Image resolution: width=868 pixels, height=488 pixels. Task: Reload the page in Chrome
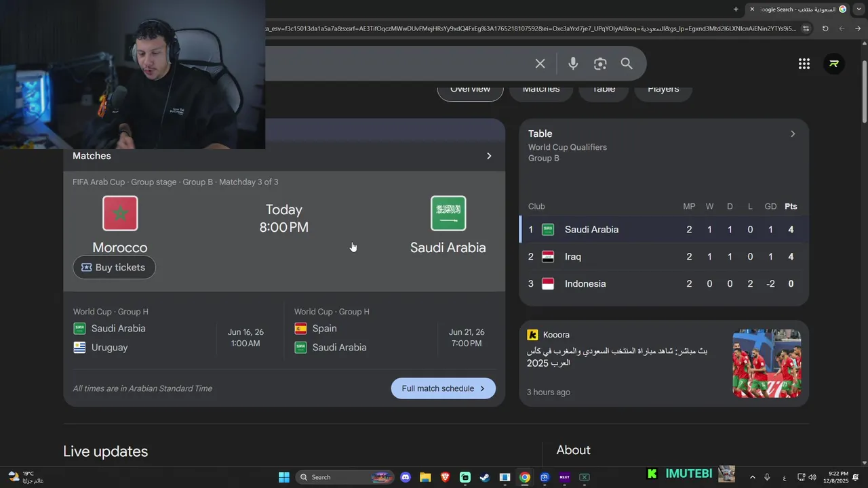coord(825,28)
